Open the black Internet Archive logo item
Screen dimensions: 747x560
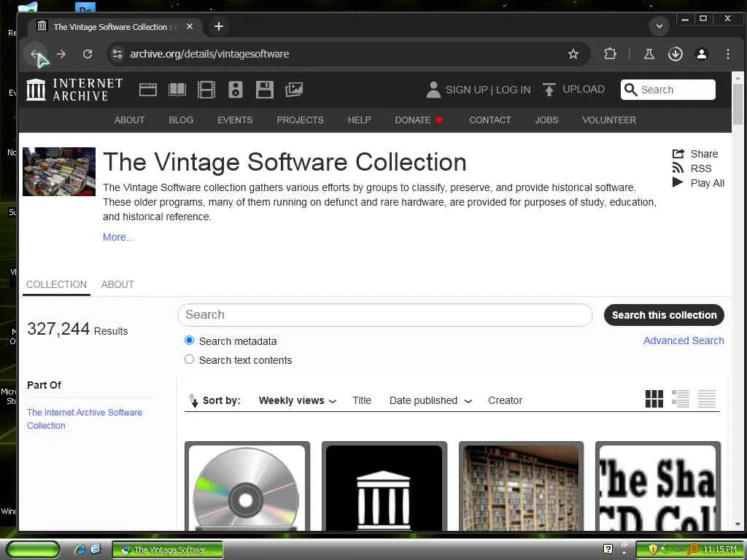[x=384, y=486]
